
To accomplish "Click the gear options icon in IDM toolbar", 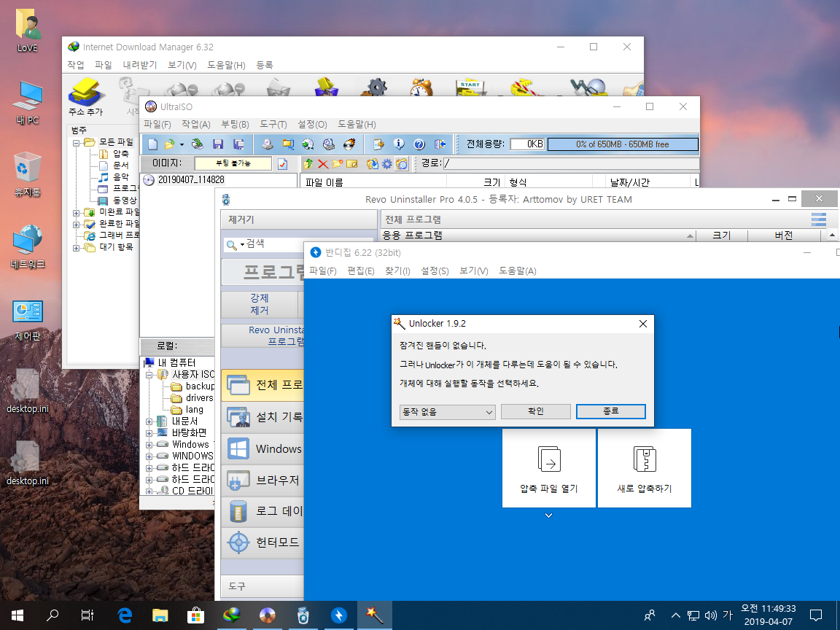I will click(x=376, y=87).
